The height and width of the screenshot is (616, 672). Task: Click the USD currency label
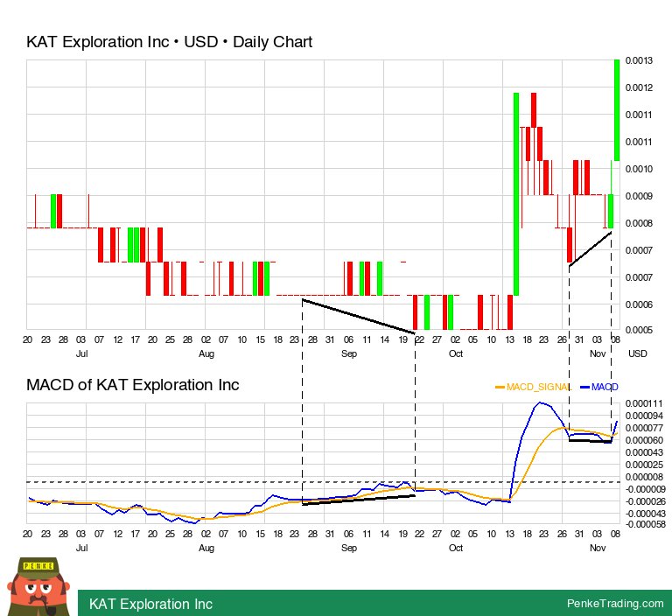(637, 353)
